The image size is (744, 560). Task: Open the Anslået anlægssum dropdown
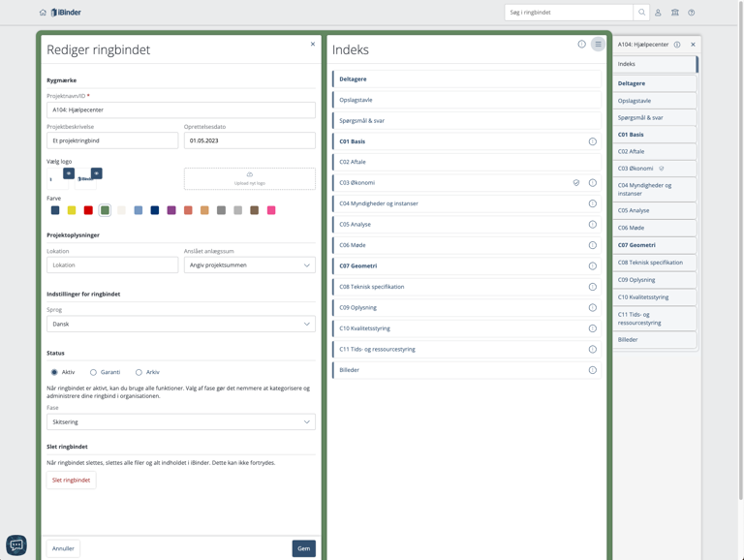[x=249, y=264]
